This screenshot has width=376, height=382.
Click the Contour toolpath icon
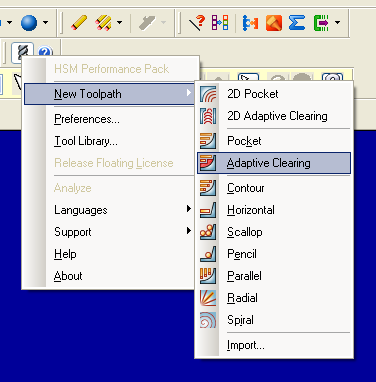tap(208, 188)
